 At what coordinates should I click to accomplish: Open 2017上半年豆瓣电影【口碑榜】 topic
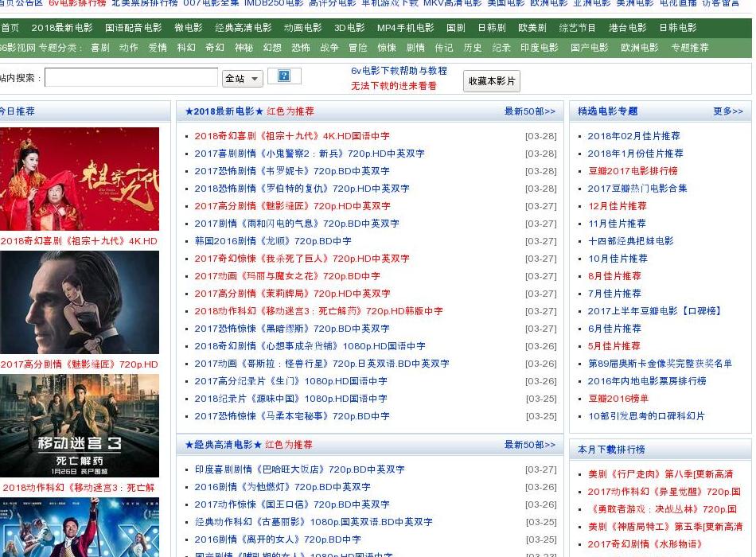[x=654, y=311]
